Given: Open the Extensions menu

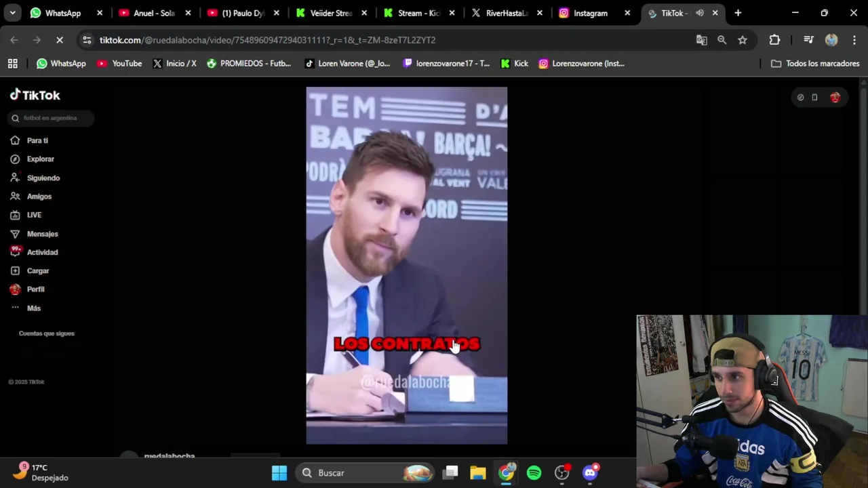Looking at the screenshot, I should coord(774,40).
